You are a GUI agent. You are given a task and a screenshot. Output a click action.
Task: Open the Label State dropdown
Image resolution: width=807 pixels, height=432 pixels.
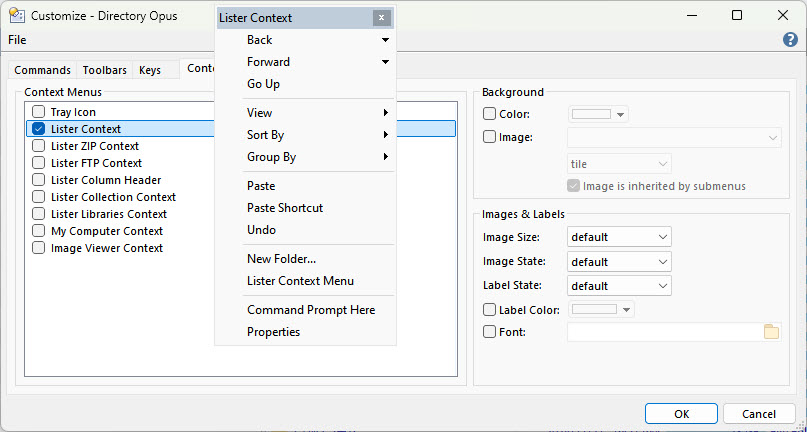tap(619, 286)
